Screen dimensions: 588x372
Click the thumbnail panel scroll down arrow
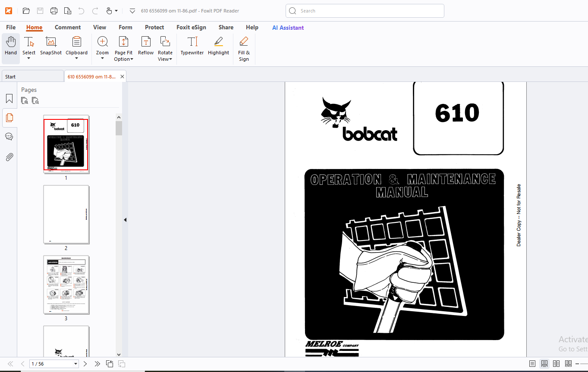(x=119, y=354)
